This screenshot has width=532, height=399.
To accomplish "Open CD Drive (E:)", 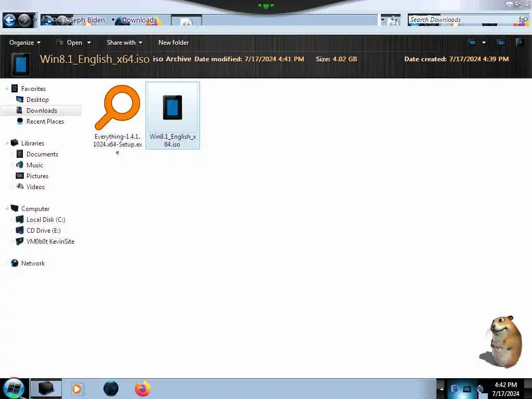I will (44, 230).
